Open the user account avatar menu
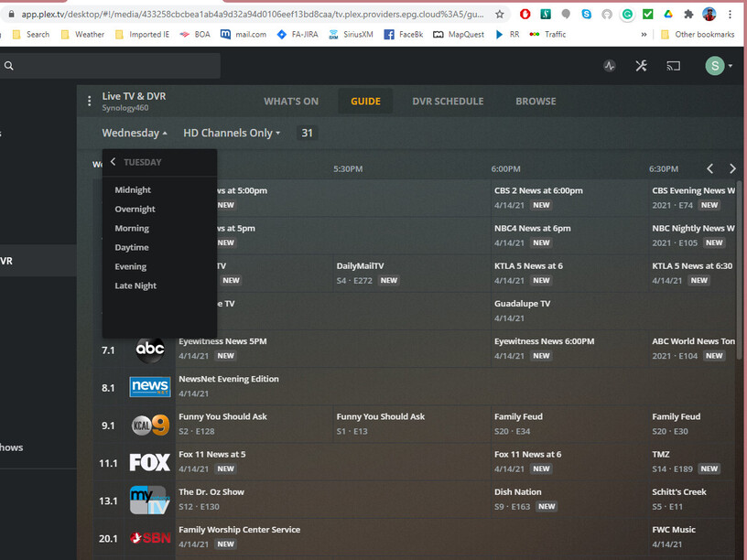The width and height of the screenshot is (747, 560). pyautogui.click(x=719, y=66)
